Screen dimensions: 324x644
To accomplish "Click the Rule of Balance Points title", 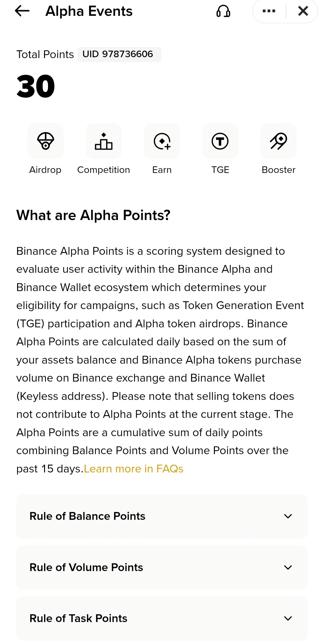I will click(x=87, y=516).
